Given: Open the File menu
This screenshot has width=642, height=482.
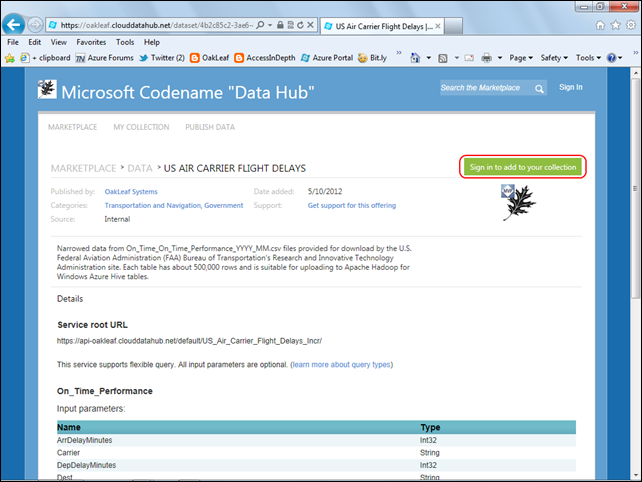Looking at the screenshot, I should [13, 42].
